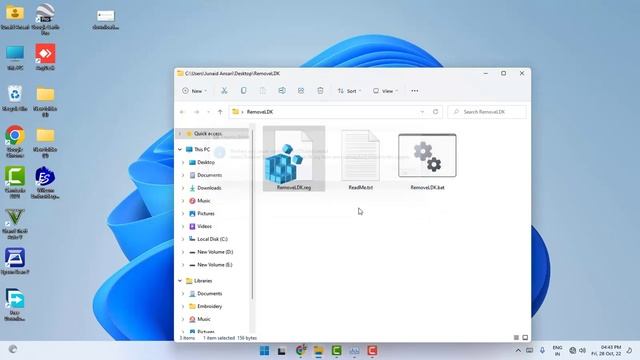Image resolution: width=640 pixels, height=360 pixels.
Task: Select Music under This PC
Action: coord(204,201)
